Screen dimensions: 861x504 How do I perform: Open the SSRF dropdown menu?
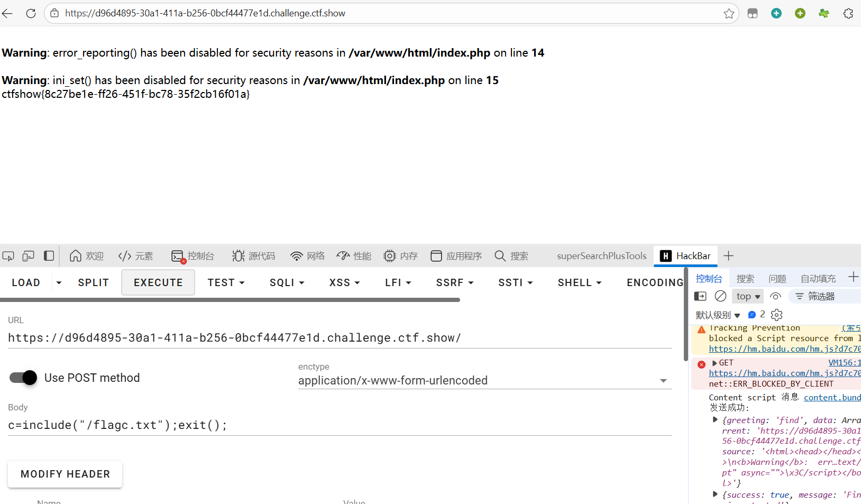(454, 283)
